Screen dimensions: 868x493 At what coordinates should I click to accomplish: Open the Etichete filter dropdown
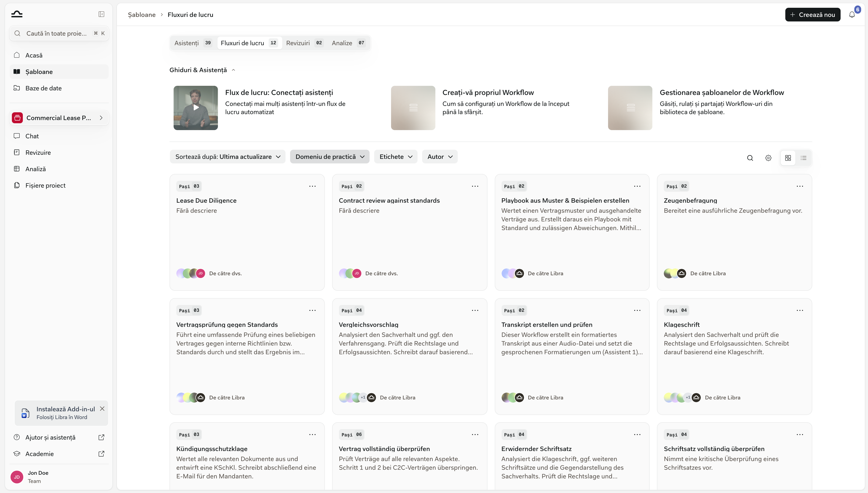pyautogui.click(x=396, y=157)
